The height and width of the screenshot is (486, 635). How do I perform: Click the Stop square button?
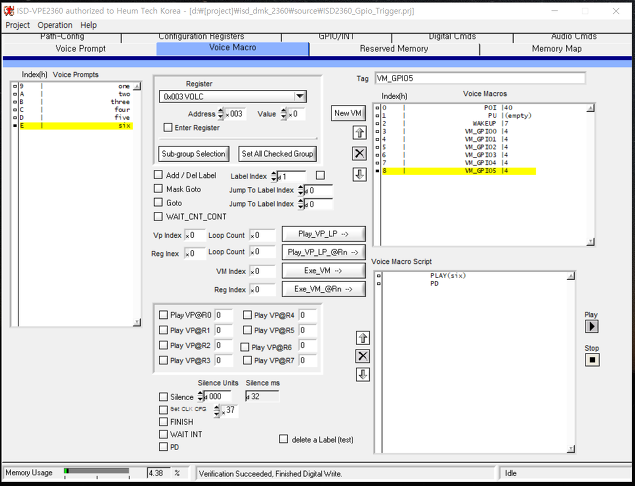coord(592,360)
